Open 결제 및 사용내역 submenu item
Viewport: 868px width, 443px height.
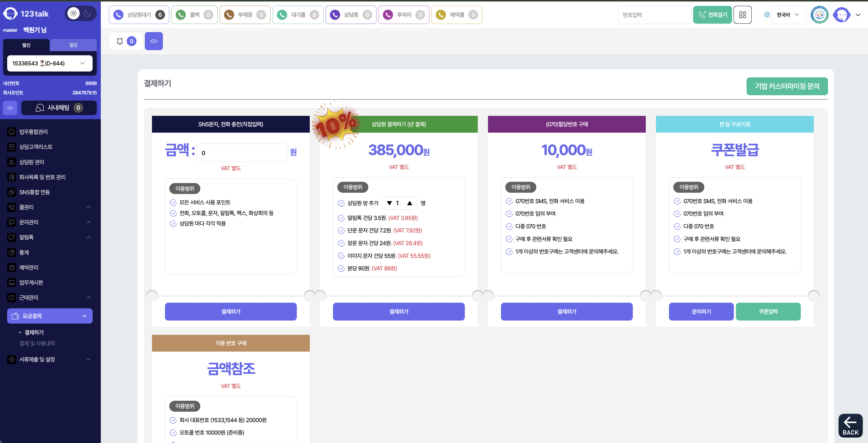point(37,343)
